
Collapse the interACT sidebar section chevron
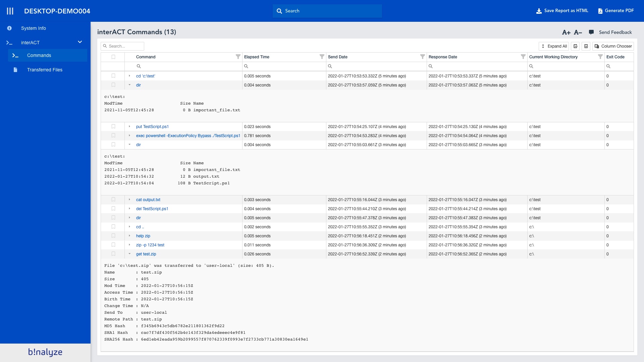pos(80,42)
